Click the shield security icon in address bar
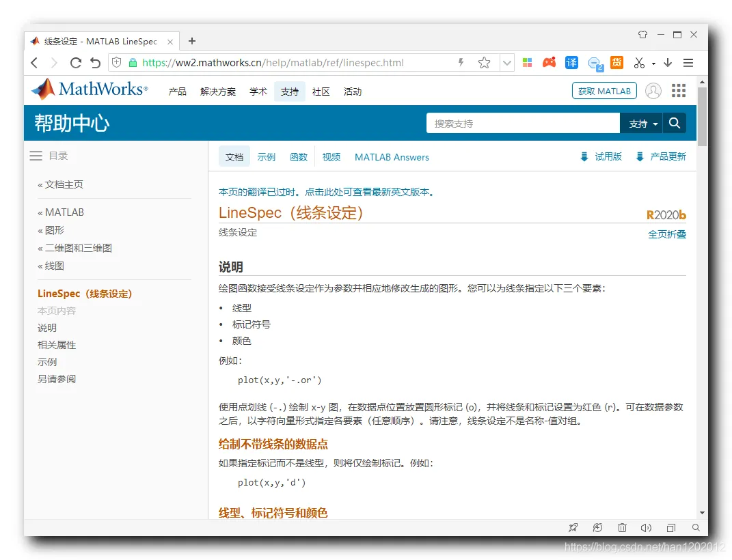The width and height of the screenshot is (732, 560). 117,62
